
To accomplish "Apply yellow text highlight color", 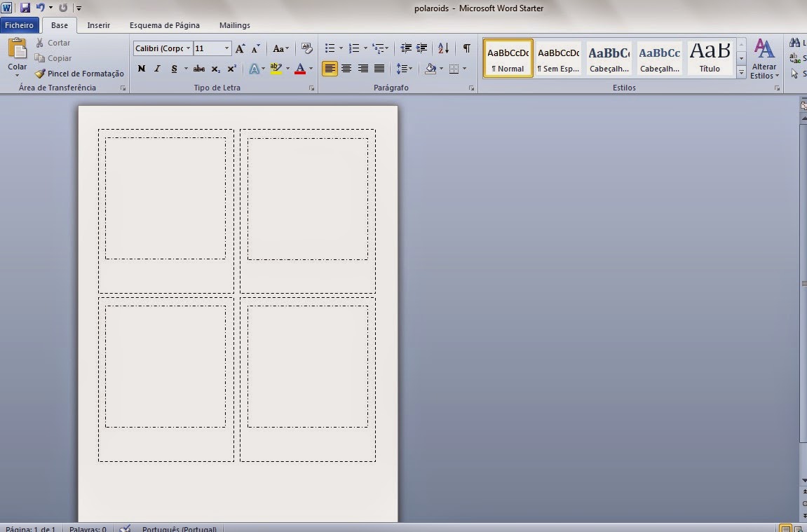I will 276,69.
